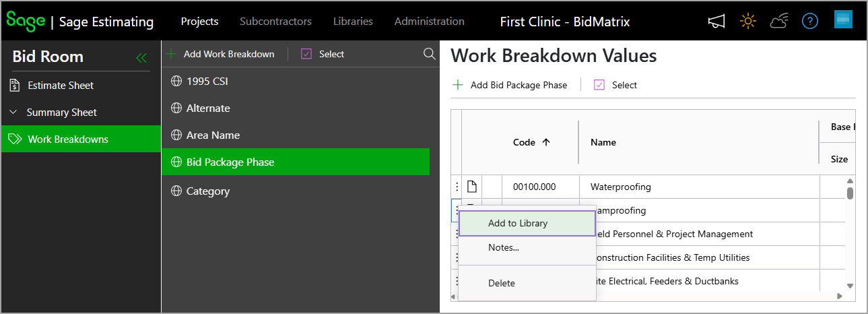Open Estimate Sheet in the sidebar
Image resolution: width=868 pixels, height=314 pixels.
61,86
